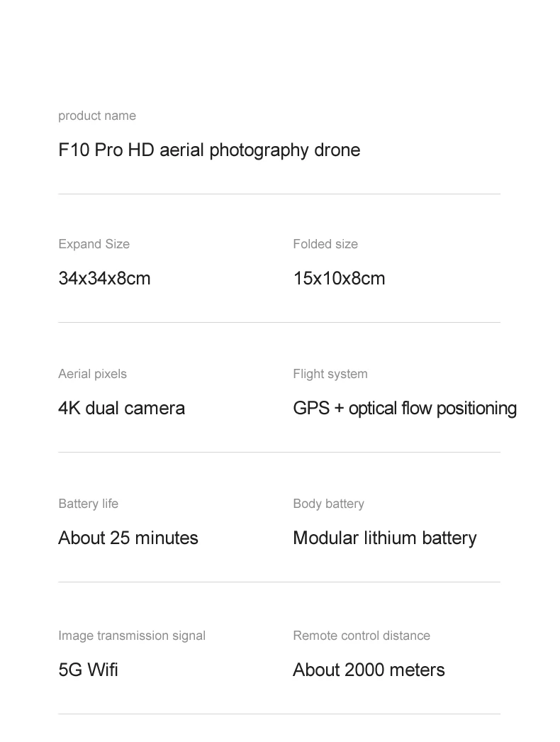The image size is (560, 742).
Task: Click the 'Image transmission signal' label
Action: click(132, 636)
